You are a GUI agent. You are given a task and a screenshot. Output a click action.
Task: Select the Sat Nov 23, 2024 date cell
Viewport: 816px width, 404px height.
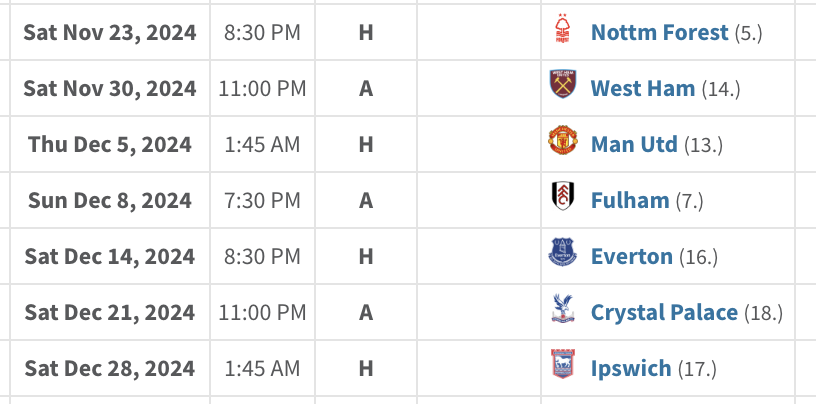click(110, 32)
